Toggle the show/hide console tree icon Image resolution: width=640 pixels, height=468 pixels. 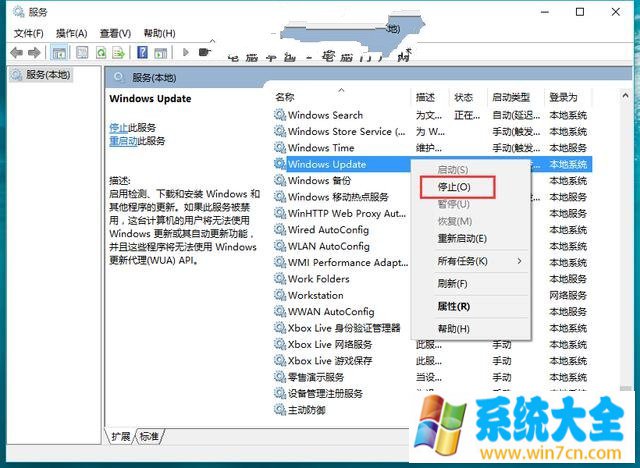(x=59, y=53)
